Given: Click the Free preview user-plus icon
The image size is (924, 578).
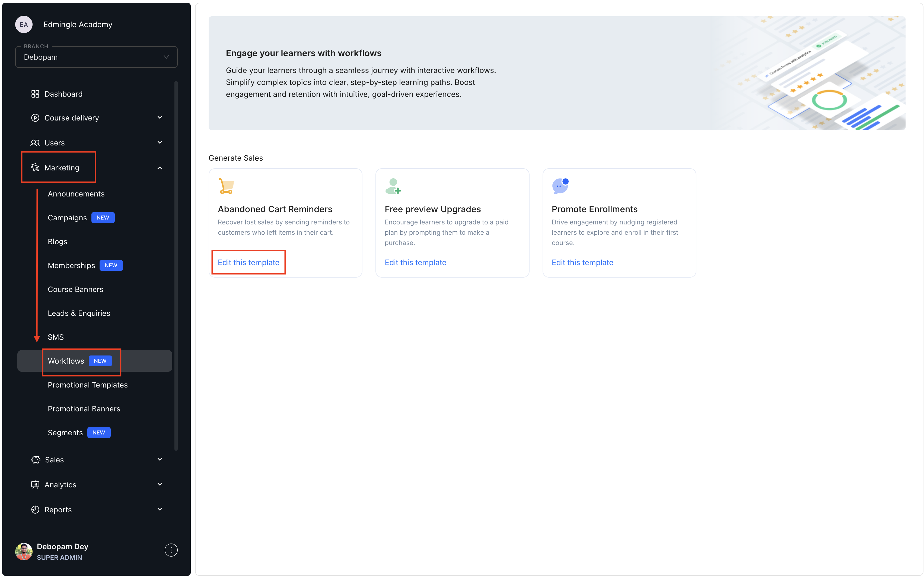Looking at the screenshot, I should point(393,186).
